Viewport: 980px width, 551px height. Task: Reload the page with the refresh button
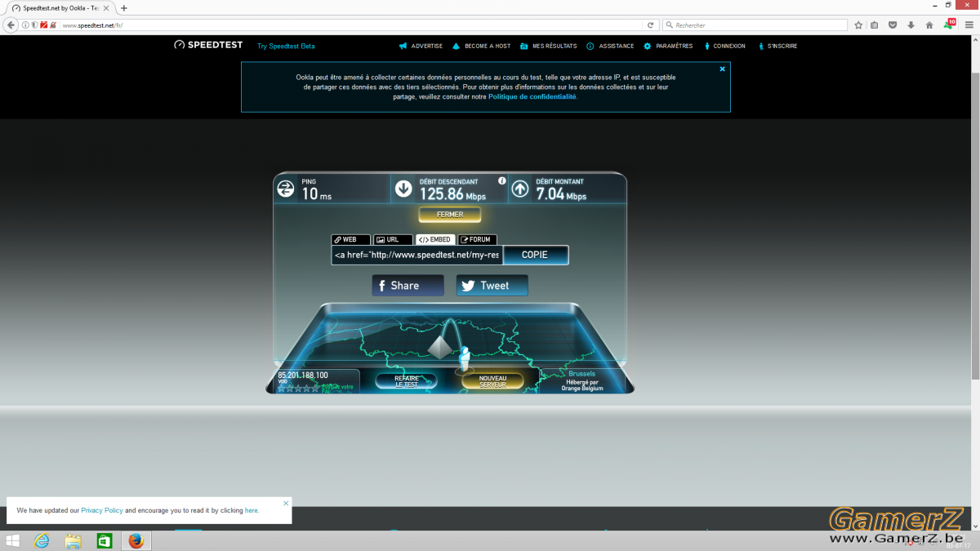(x=651, y=25)
